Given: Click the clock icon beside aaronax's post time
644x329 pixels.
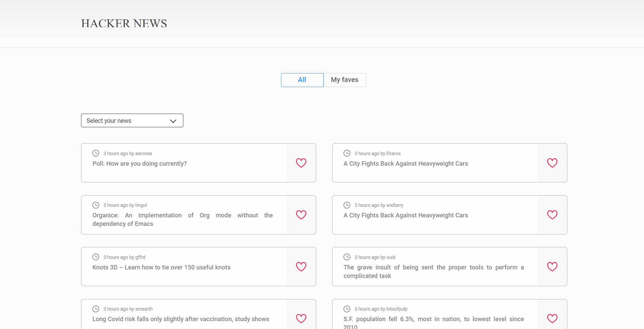Looking at the screenshot, I should click(96, 153).
